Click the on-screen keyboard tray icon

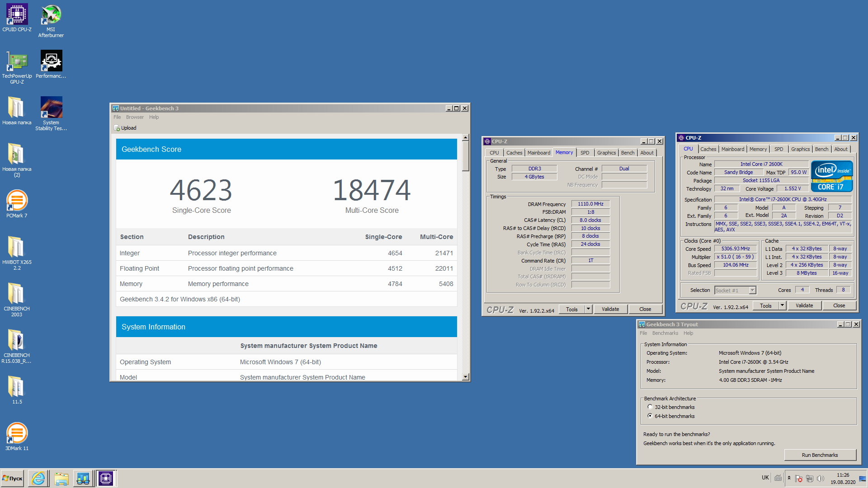coord(778,478)
